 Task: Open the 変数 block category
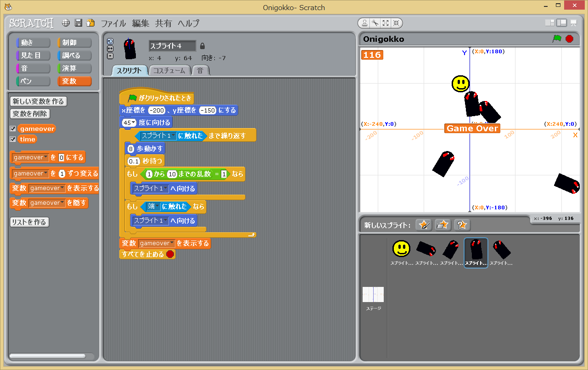(74, 81)
